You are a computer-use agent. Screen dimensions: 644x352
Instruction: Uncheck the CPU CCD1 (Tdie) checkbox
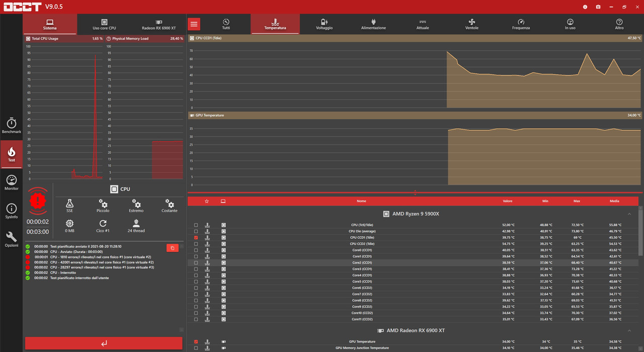(x=196, y=237)
